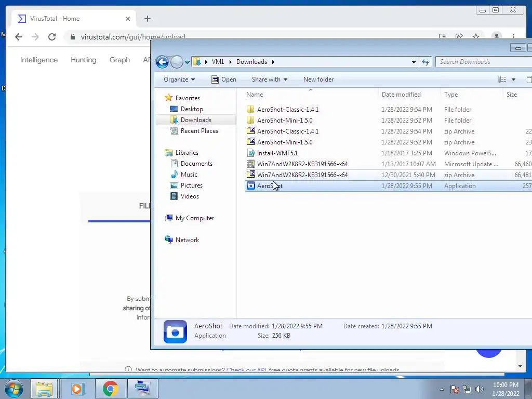Select the AeroShot-Mini-1.5.0 zip archive icon

tap(251, 142)
